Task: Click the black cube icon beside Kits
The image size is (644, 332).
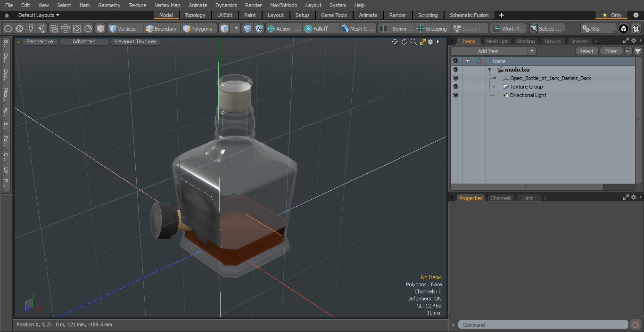Action: click(x=624, y=29)
